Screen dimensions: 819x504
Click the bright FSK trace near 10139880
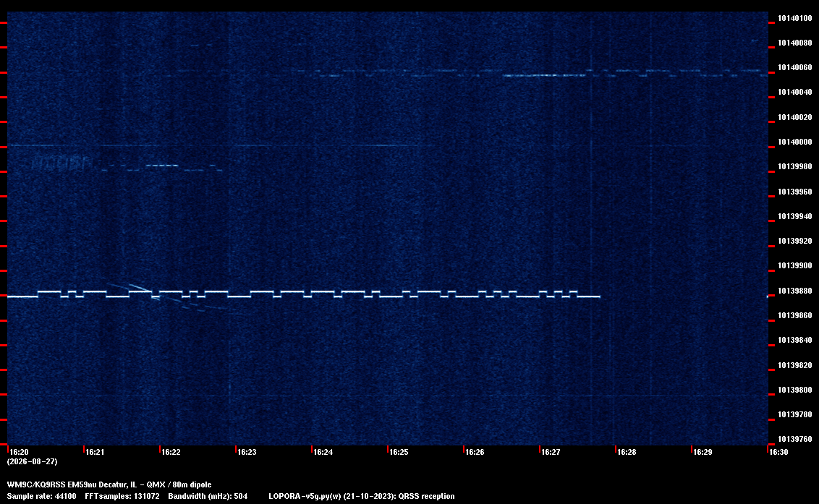tap(303, 294)
